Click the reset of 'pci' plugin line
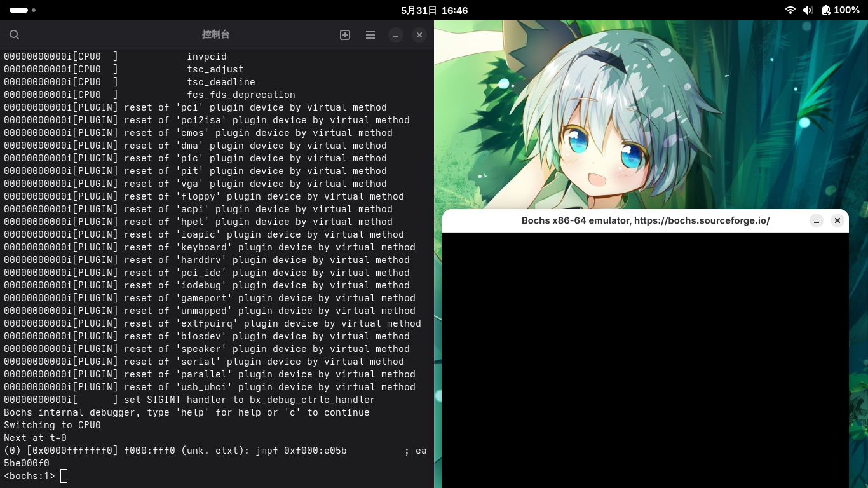The height and width of the screenshot is (488, 868). tap(195, 107)
